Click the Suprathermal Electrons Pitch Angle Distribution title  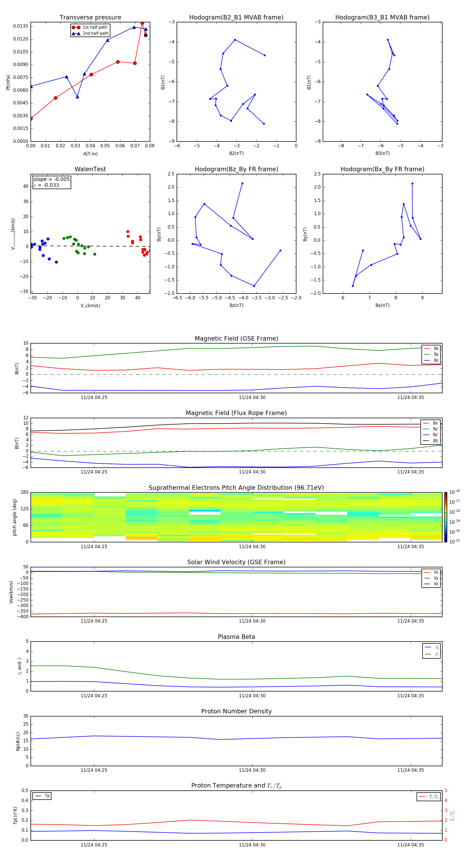(x=236, y=488)
